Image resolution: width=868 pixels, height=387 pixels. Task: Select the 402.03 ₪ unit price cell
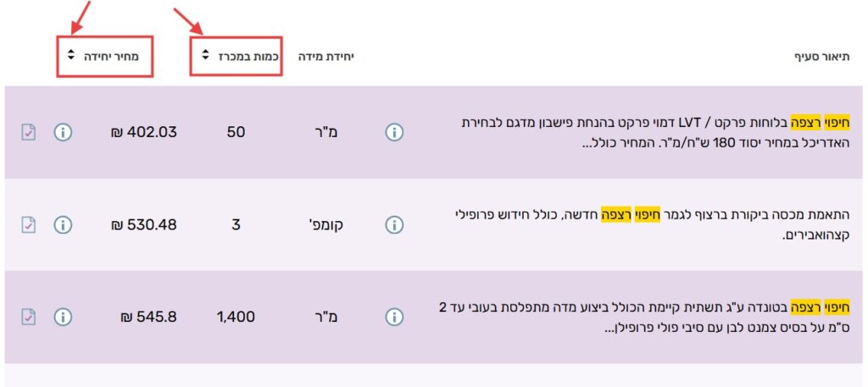143,132
